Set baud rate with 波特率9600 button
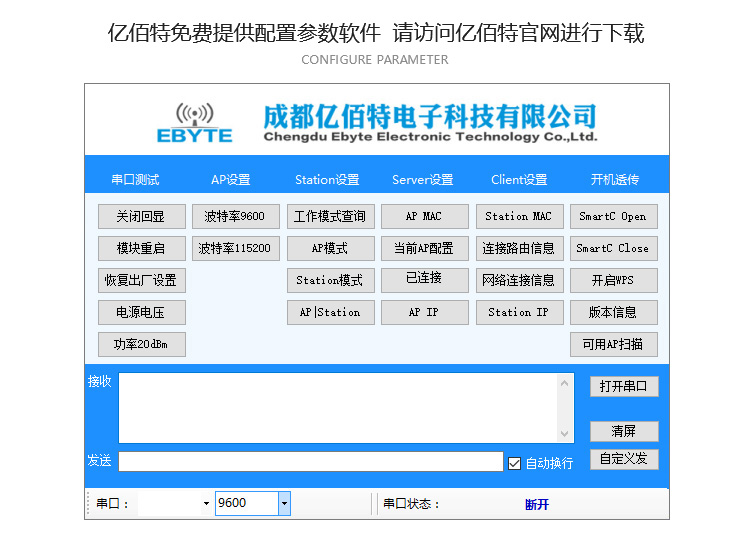Image resolution: width=750 pixels, height=542 pixels. 236,216
